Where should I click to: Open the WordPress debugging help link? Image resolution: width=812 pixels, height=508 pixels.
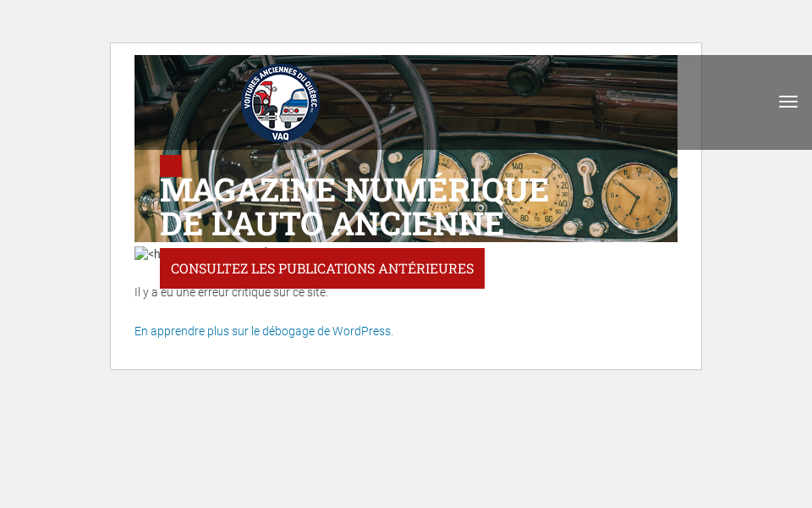(263, 331)
